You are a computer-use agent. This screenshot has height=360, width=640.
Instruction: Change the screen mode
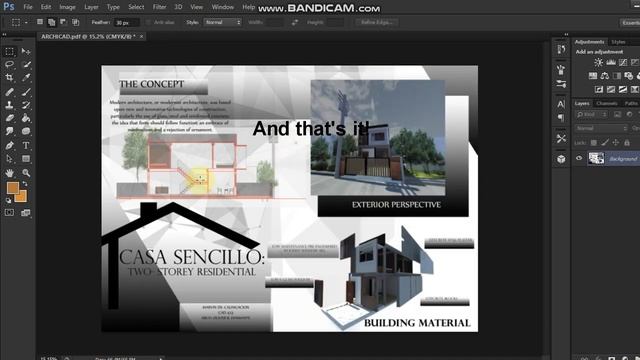click(26, 213)
